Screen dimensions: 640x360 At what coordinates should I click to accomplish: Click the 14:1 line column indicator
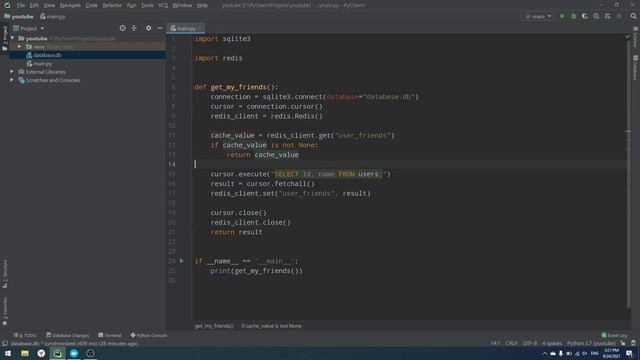(x=495, y=343)
